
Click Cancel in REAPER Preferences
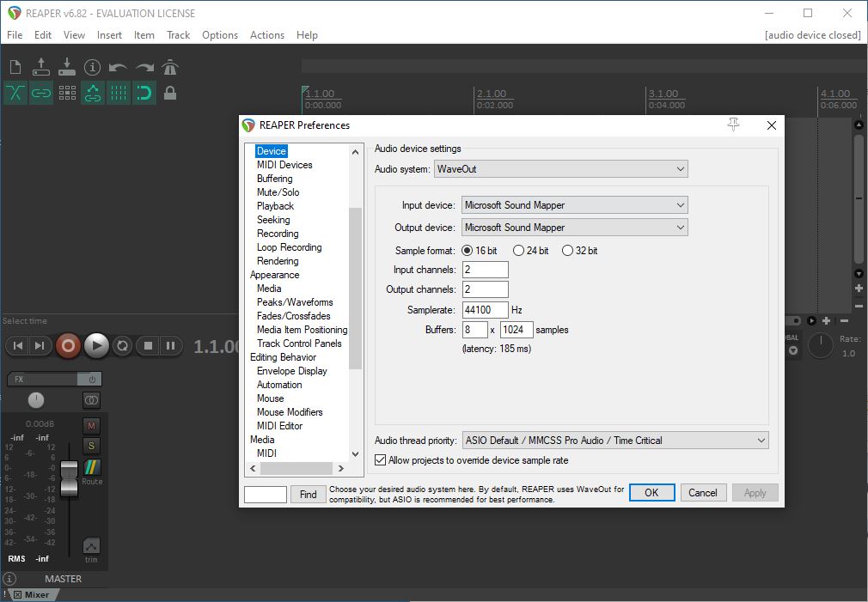[702, 493]
